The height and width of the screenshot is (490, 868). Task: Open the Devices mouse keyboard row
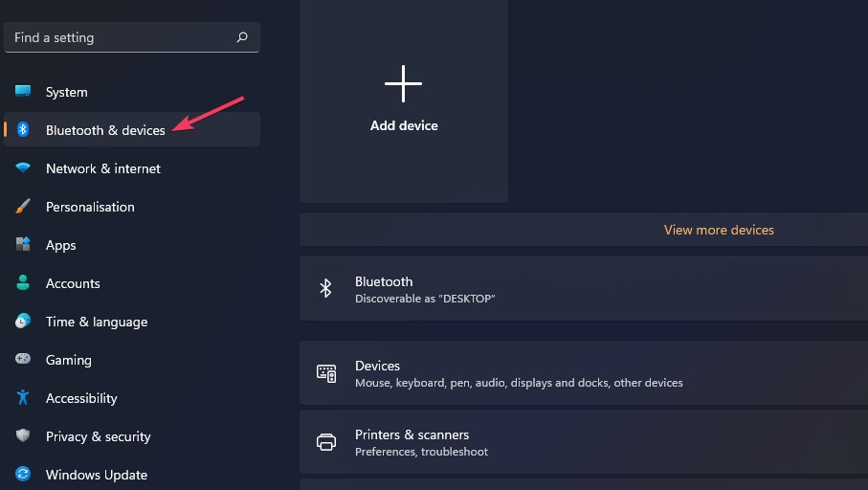click(584, 373)
